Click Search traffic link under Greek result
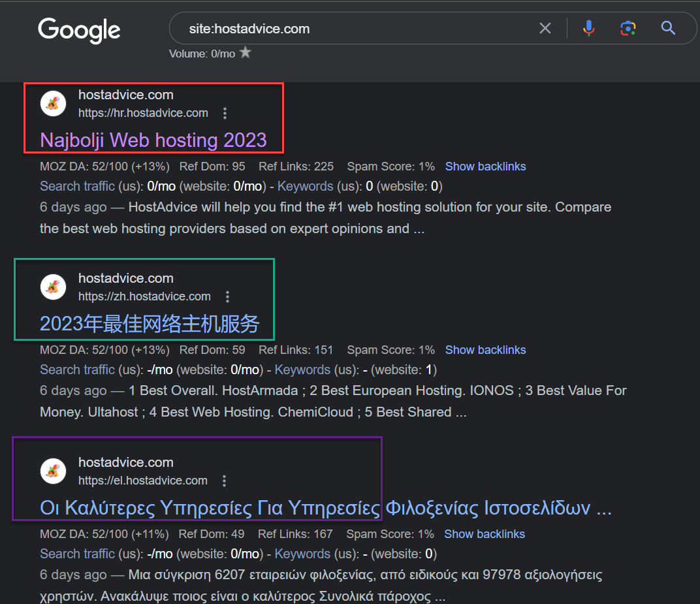 (x=77, y=554)
